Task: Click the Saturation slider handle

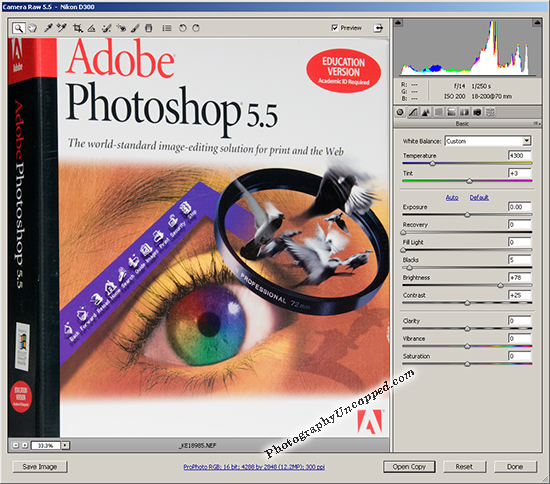Action: 467,364
